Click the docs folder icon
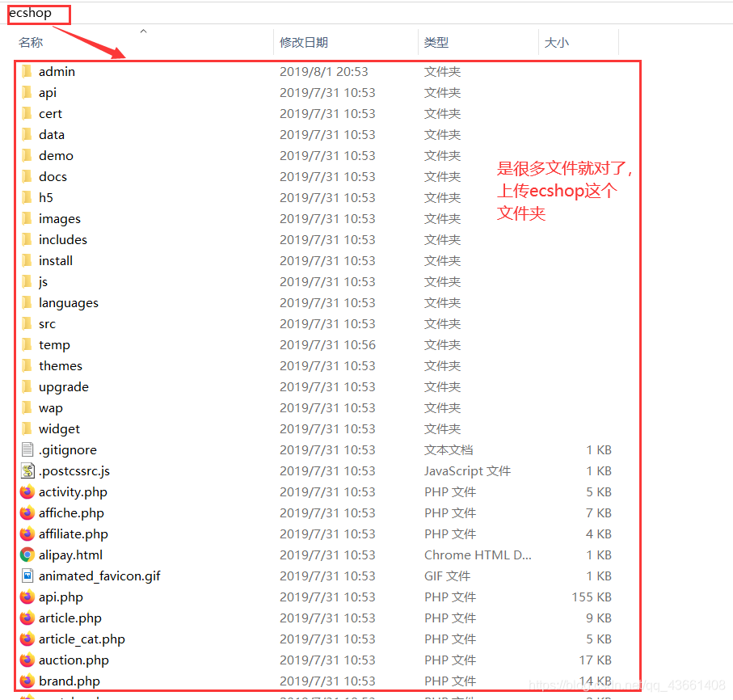 (x=27, y=177)
